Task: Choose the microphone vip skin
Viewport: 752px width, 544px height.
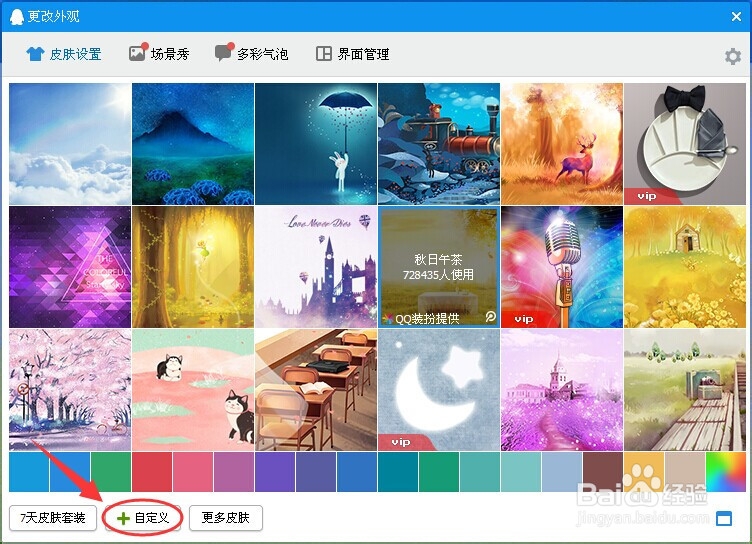Action: 562,267
